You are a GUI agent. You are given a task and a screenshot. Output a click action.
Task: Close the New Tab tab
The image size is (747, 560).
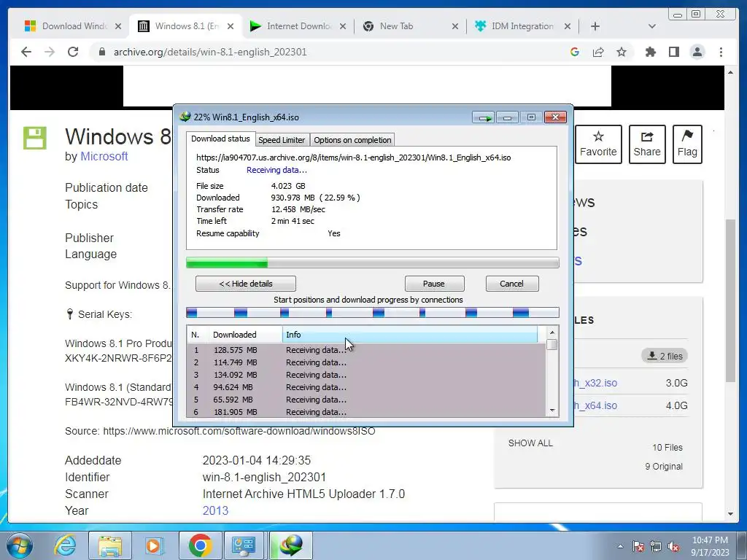point(455,26)
